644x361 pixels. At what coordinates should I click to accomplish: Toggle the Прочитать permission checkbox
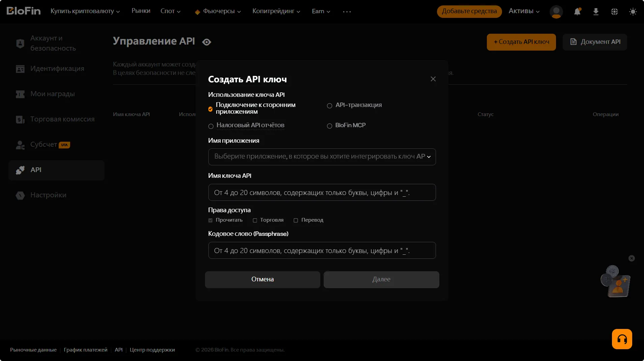210,220
